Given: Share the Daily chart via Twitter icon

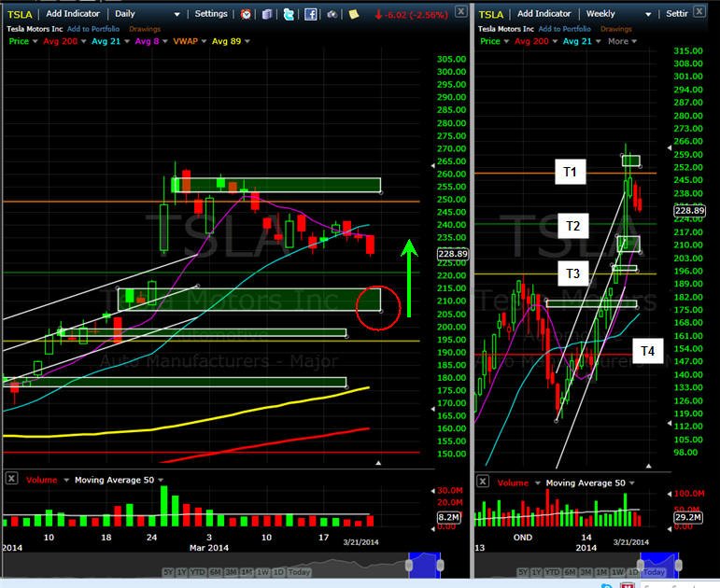Looking at the screenshot, I should (289, 14).
